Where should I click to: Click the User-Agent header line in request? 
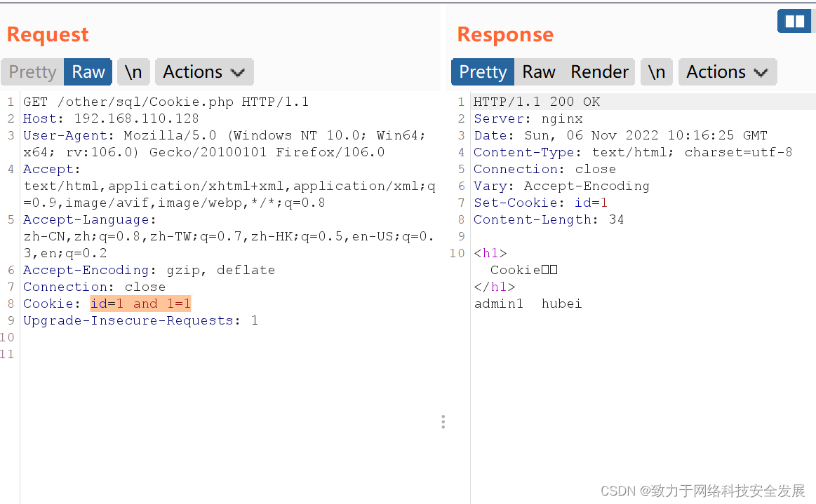pyautogui.click(x=225, y=144)
